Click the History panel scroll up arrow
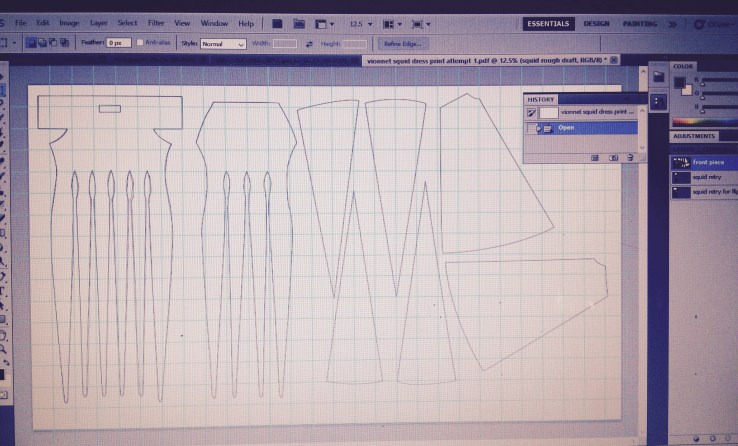Image resolution: width=738 pixels, height=446 pixels. click(x=642, y=111)
